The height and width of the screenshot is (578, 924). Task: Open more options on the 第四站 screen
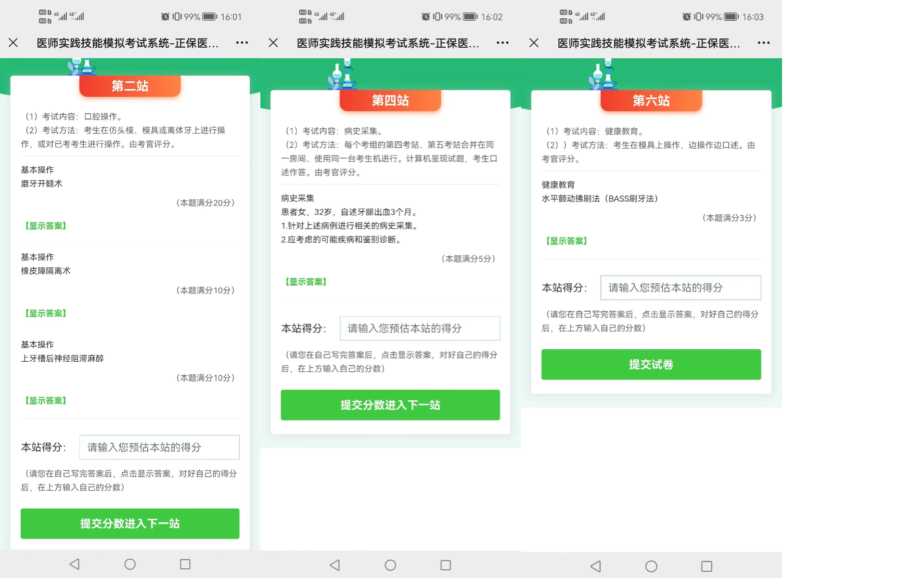(x=502, y=43)
